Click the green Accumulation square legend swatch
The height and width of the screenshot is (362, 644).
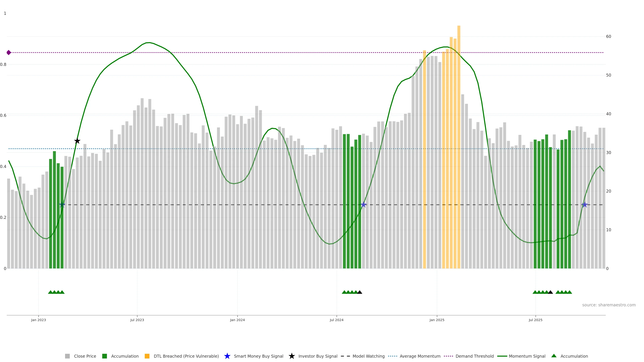pyautogui.click(x=104, y=356)
